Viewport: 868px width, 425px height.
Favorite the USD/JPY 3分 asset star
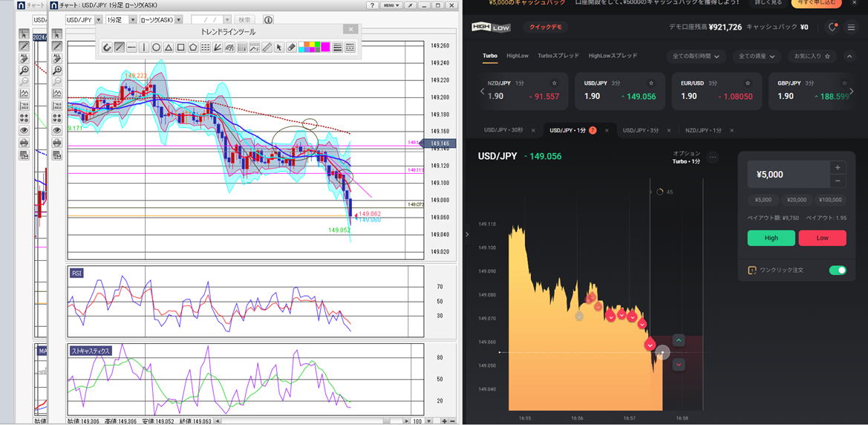click(x=651, y=83)
